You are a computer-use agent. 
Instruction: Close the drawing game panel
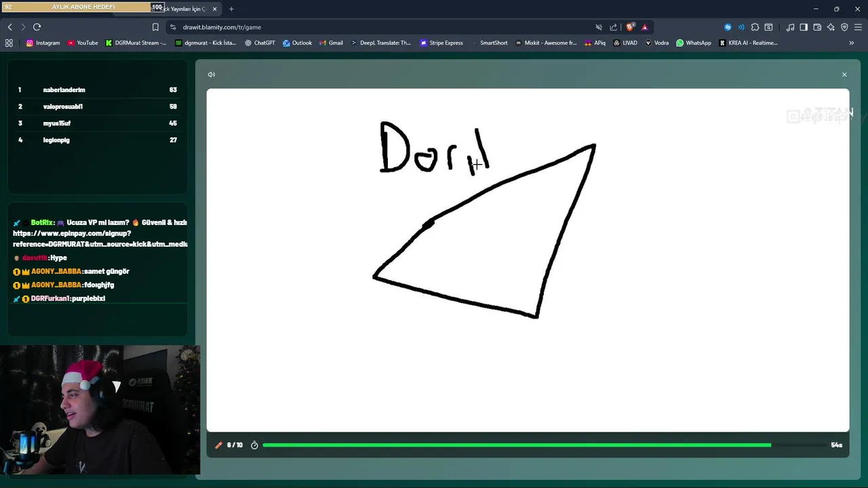[x=844, y=75]
